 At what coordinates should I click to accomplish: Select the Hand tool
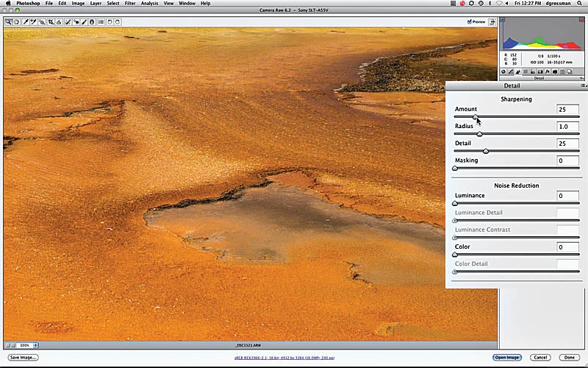click(16, 22)
